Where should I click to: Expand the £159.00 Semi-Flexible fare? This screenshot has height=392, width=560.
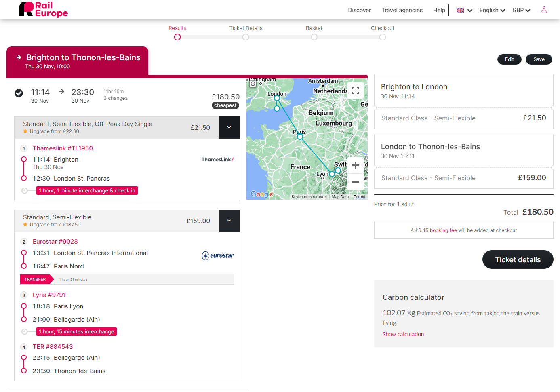pyautogui.click(x=229, y=221)
